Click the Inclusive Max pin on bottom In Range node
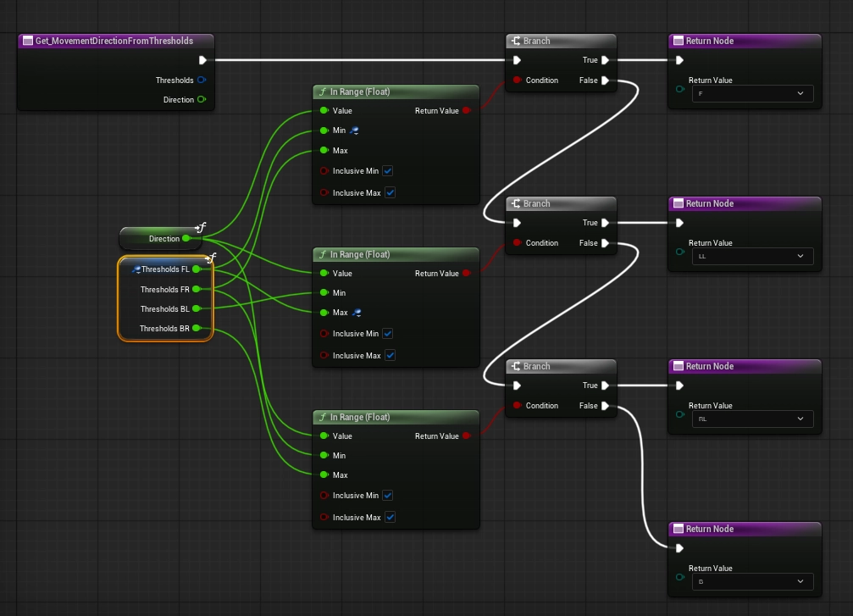This screenshot has width=853, height=616. pos(324,517)
